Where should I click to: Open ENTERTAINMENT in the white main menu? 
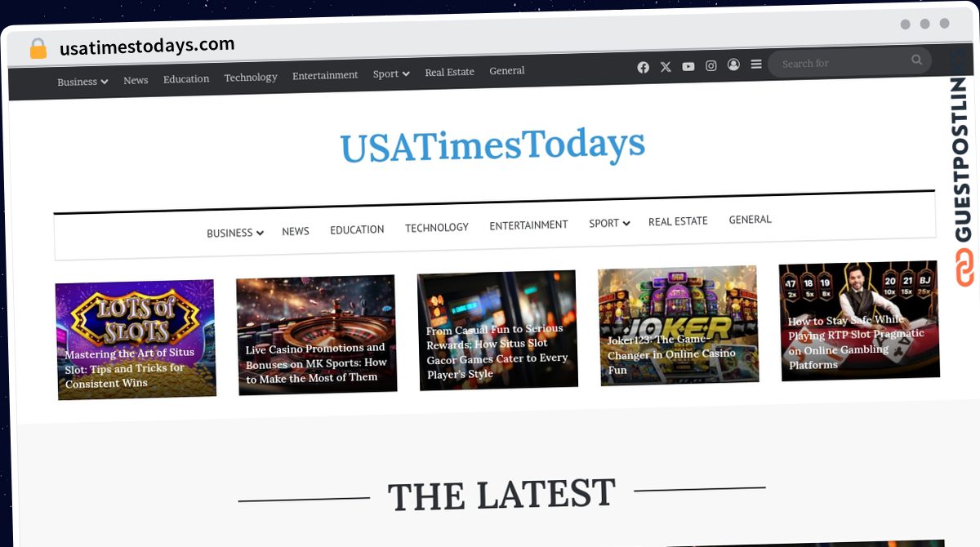[528, 225]
